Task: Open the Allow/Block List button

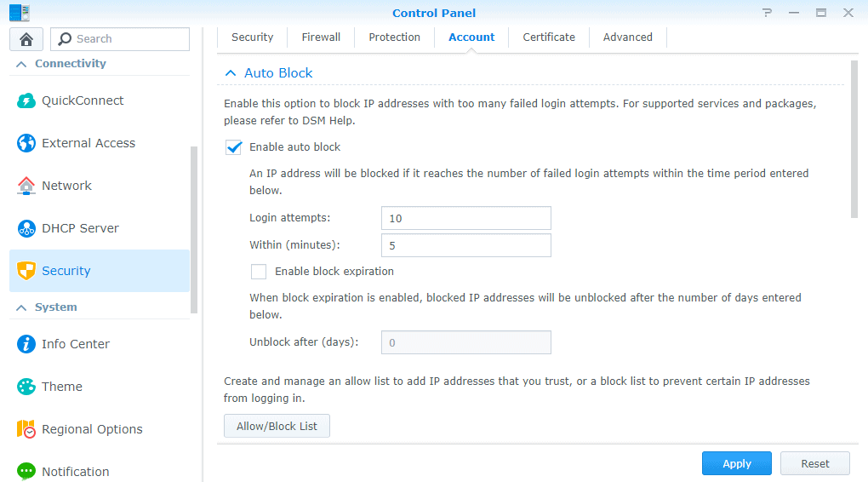Action: tap(277, 426)
